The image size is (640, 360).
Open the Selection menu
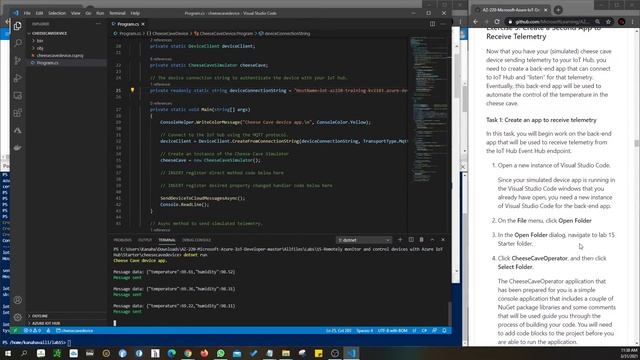(x=57, y=13)
